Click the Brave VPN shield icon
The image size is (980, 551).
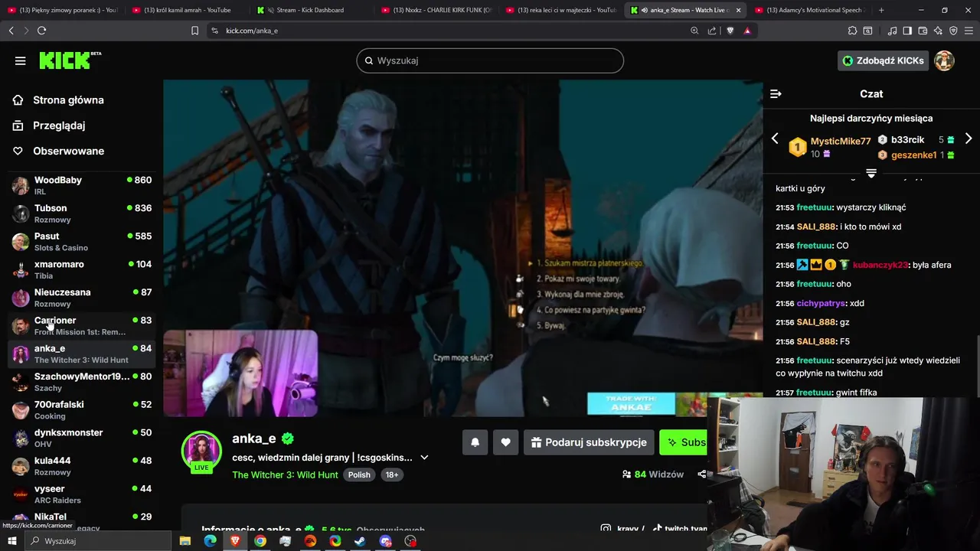pos(953,31)
